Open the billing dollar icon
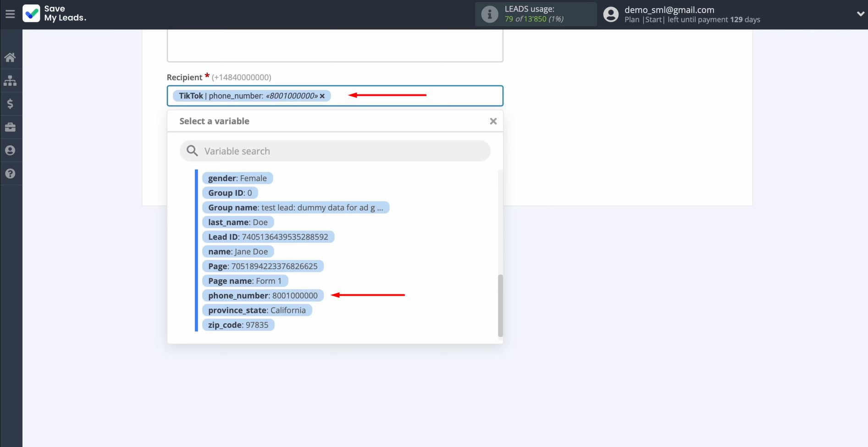 tap(10, 104)
